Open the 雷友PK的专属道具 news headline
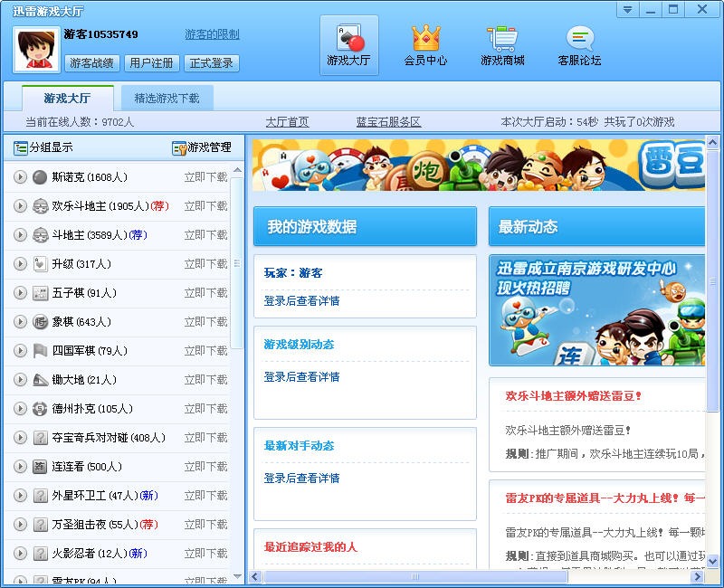724x588 pixels. pyautogui.click(x=605, y=498)
